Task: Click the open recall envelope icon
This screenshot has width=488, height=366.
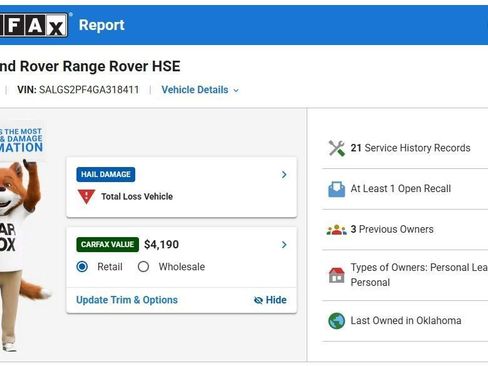Action: pyautogui.click(x=337, y=189)
